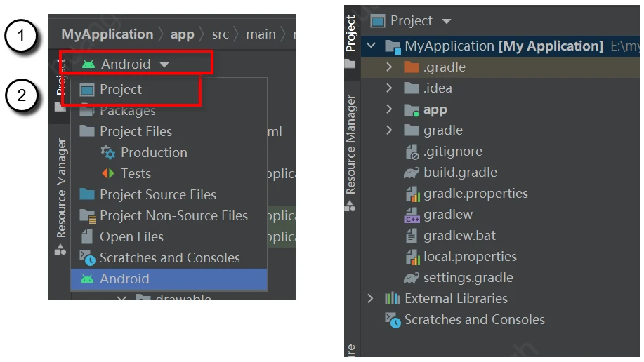Screen dimensions: 644x362
Task: Click the .gitignore file icon
Action: point(412,152)
